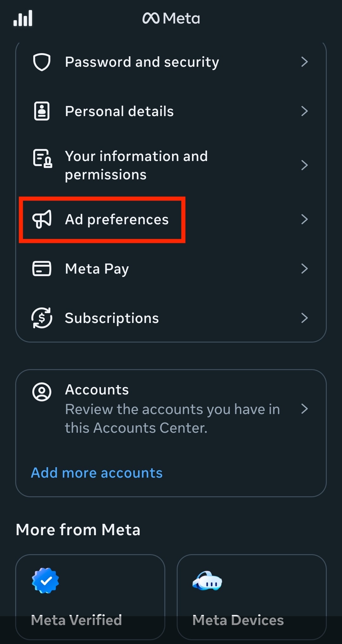Select the Personal details ID card icon
The image size is (342, 644).
[x=41, y=111]
